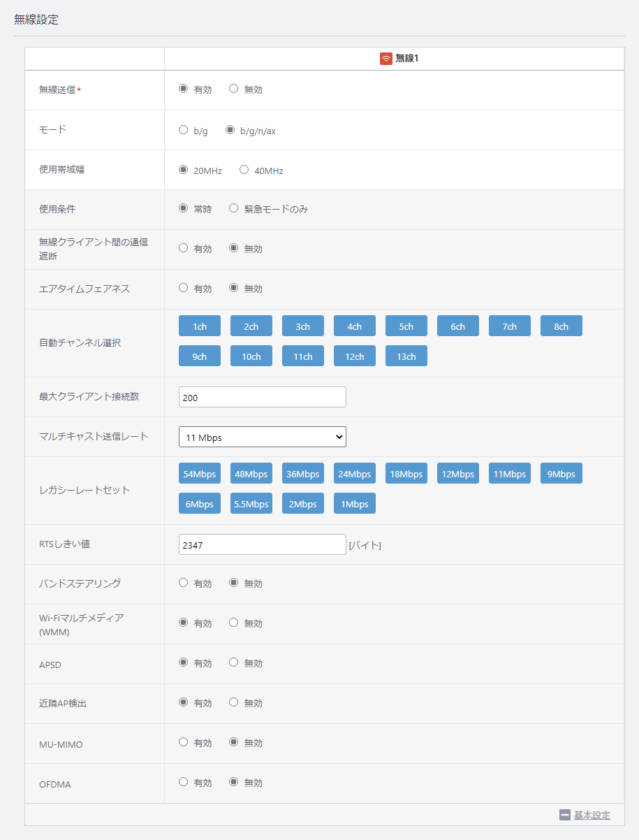Enable Wi-Fiマルチメディア (WMM)
Screen dimensions: 639x840
(x=184, y=622)
